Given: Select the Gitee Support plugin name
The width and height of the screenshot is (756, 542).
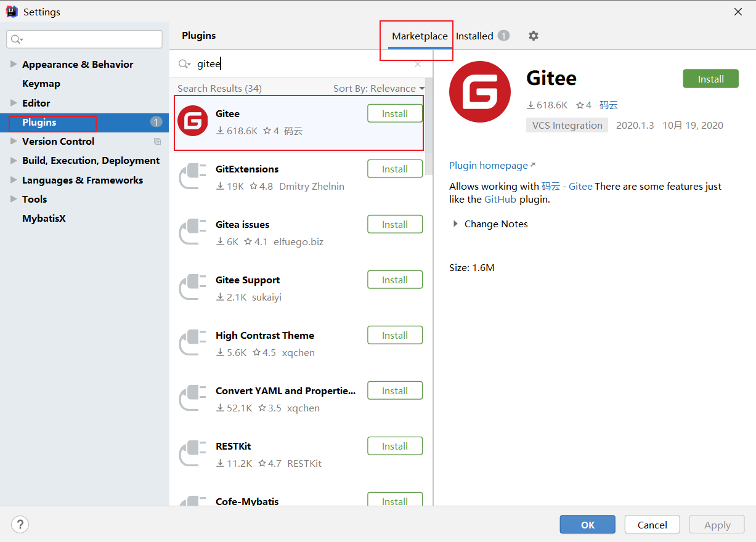Looking at the screenshot, I should point(248,280).
